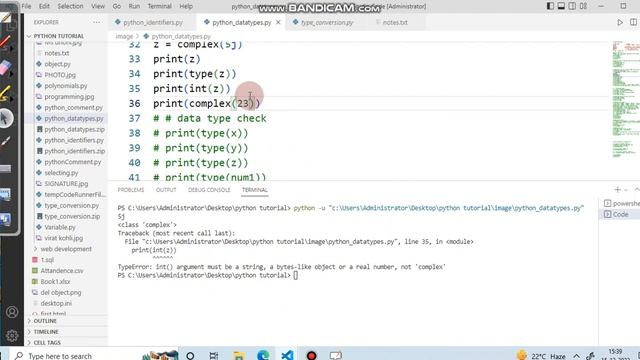Open python_identifiers.py in the explorer tree
The image size is (640, 360).
click(74, 140)
